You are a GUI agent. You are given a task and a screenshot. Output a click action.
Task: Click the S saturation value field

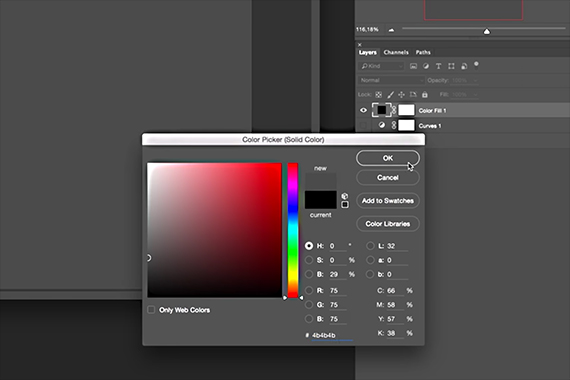[338, 260]
